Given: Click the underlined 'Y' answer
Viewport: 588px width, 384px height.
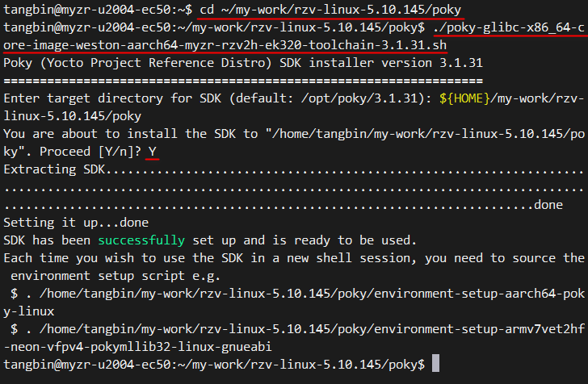Looking at the screenshot, I should click(152, 152).
